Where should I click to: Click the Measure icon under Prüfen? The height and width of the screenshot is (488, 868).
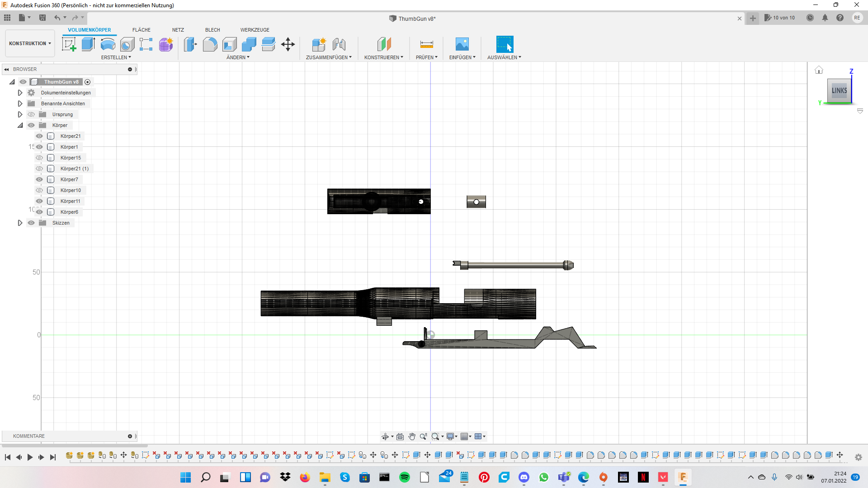tap(426, 44)
